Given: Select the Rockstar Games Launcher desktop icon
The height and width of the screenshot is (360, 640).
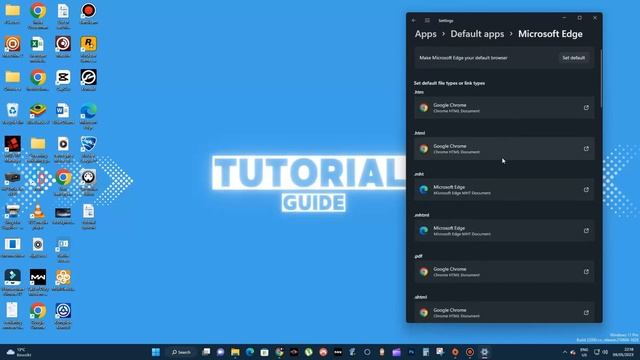Looking at the screenshot, I should point(88,49).
